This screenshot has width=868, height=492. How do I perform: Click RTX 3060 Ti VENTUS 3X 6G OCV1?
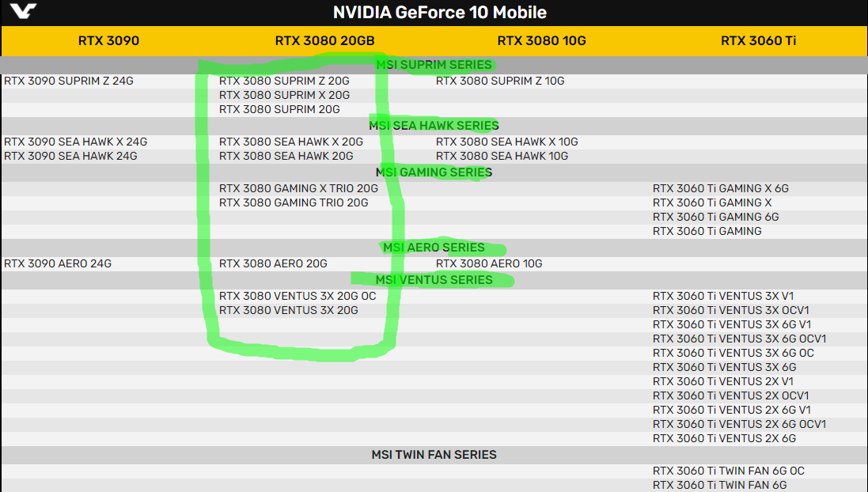740,339
